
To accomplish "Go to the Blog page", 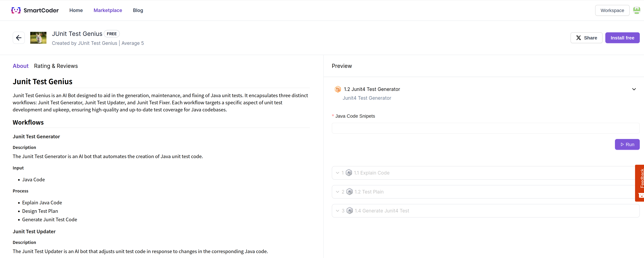I will pos(138,10).
